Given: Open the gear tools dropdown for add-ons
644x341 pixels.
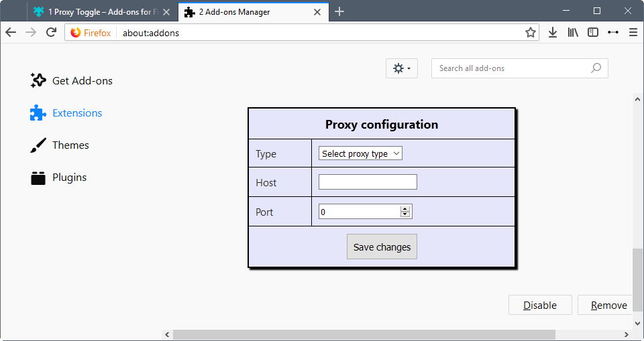Looking at the screenshot, I should point(402,68).
